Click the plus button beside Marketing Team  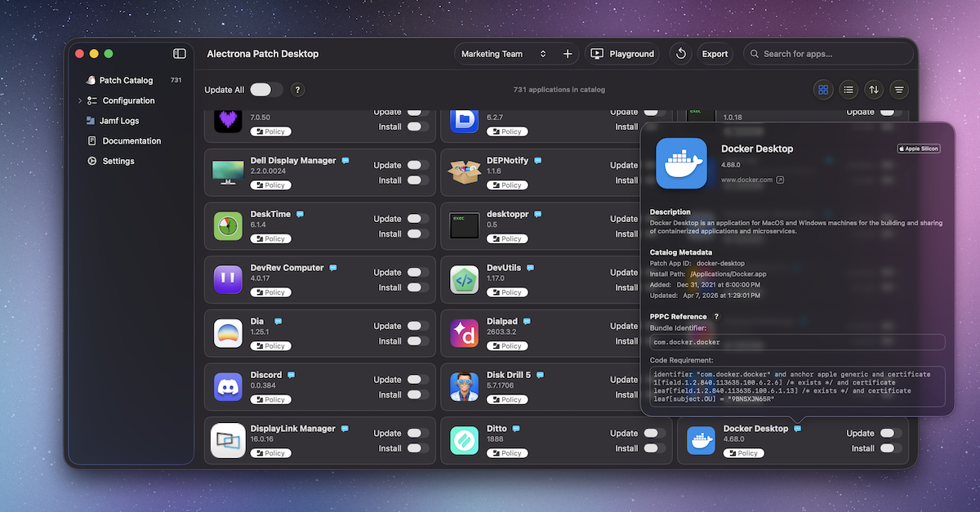click(x=568, y=54)
